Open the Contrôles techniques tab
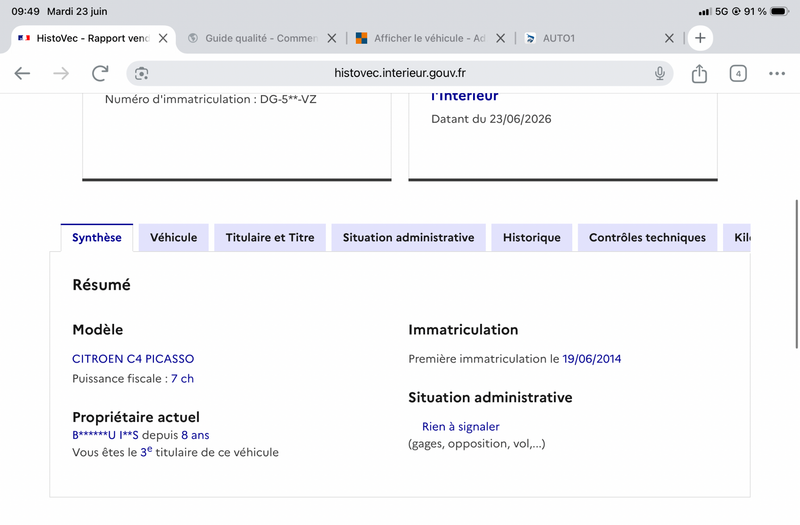Viewport: 800px width, 525px height. (x=647, y=237)
